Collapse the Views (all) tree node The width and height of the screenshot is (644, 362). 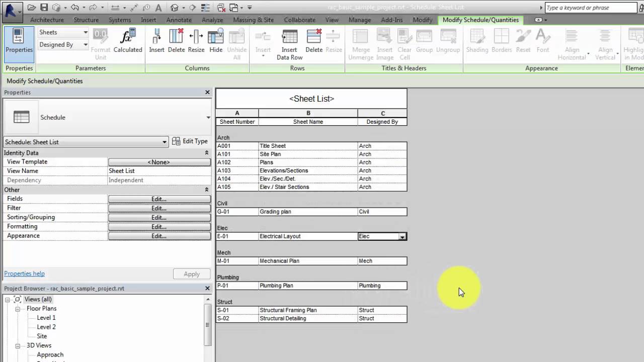coord(8,299)
